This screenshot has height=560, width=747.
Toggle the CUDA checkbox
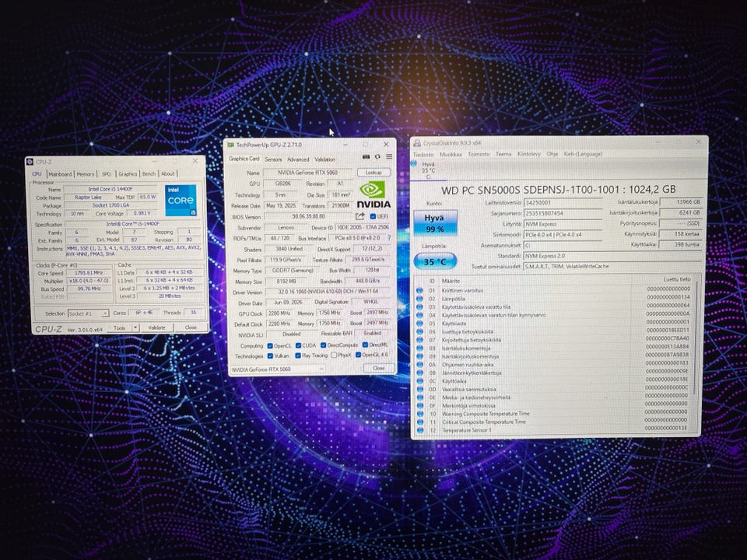point(298,345)
